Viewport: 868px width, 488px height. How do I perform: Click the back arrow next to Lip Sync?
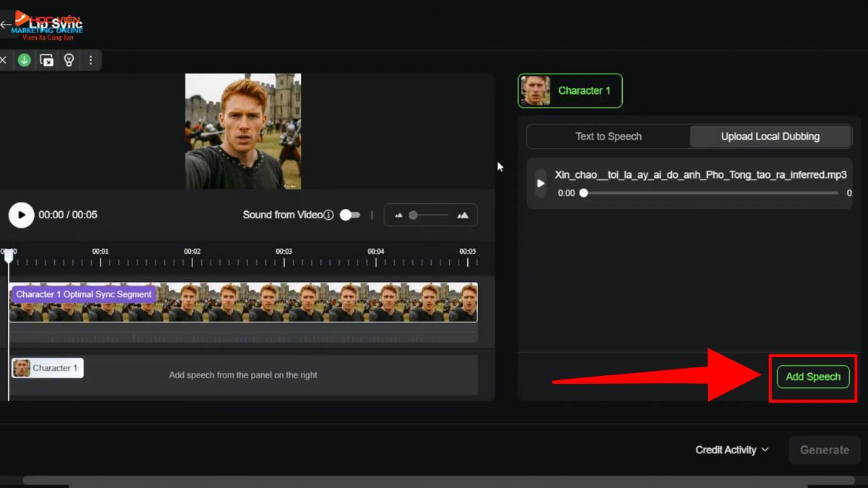(x=6, y=25)
